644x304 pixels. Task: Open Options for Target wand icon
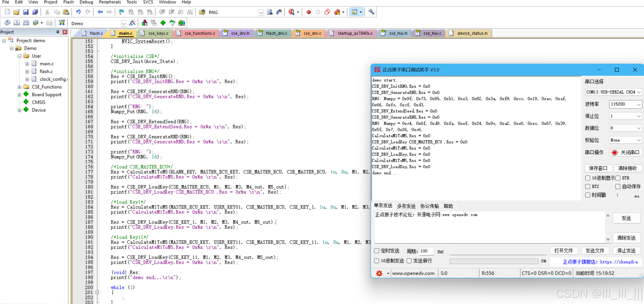click(132, 23)
